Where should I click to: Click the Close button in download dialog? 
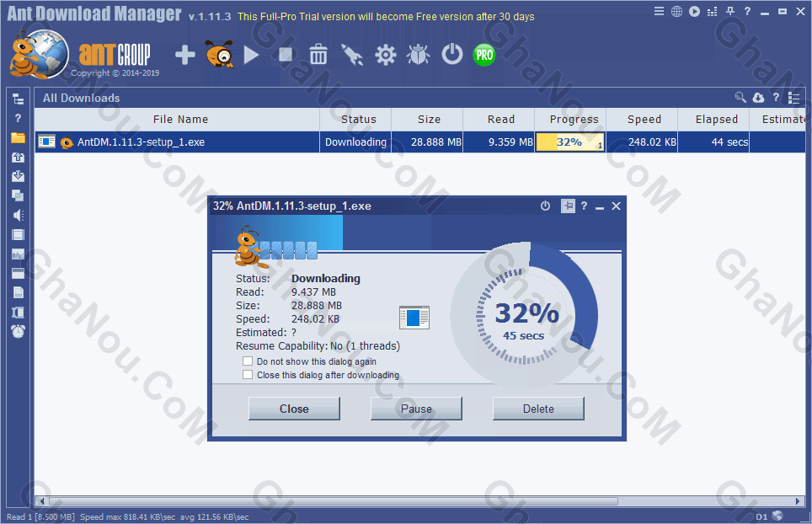coord(294,409)
